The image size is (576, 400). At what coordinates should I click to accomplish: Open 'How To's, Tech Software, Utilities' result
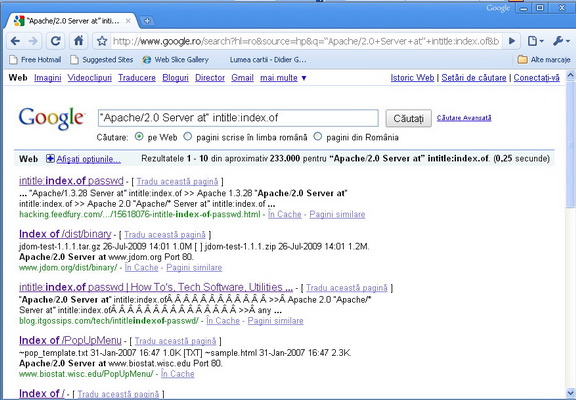[x=156, y=287]
